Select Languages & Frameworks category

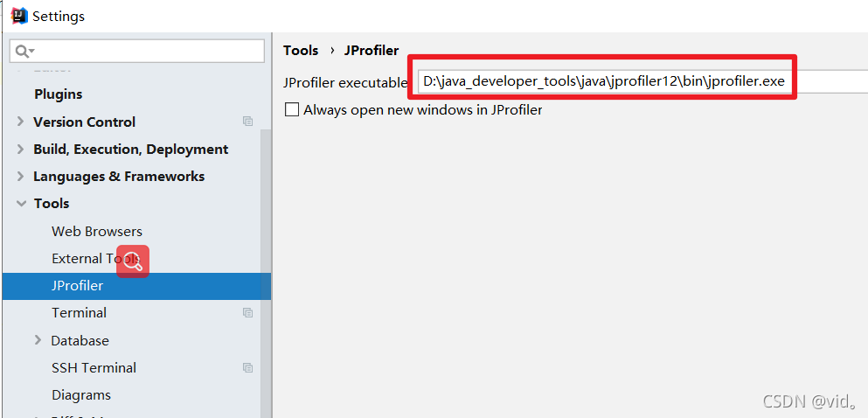click(x=119, y=176)
